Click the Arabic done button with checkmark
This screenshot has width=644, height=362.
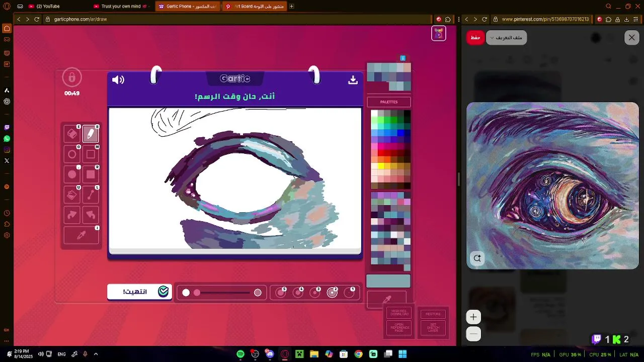click(140, 292)
